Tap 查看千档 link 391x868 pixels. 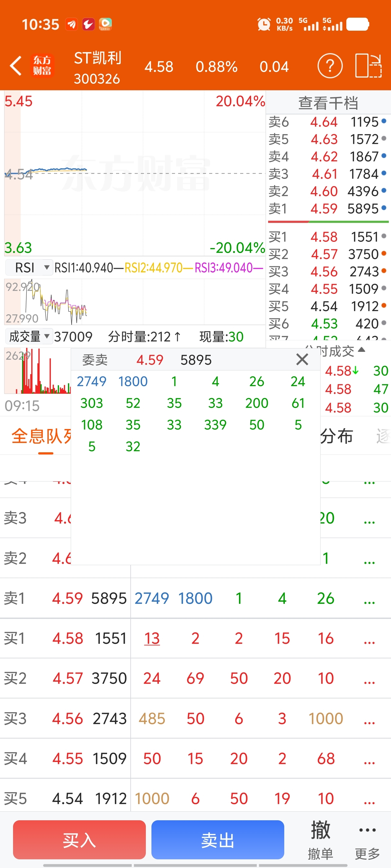[328, 103]
